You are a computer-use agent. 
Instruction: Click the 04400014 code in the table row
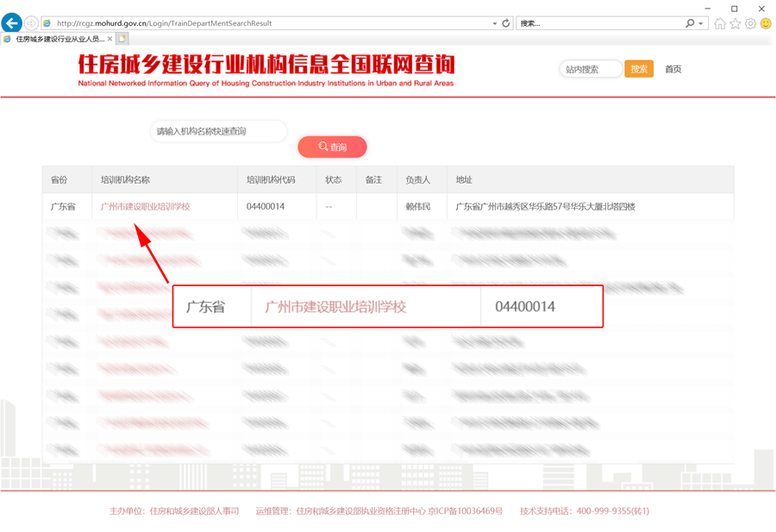[266, 206]
